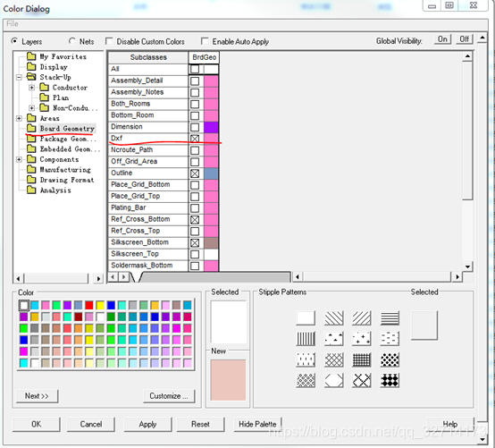The height and width of the screenshot is (448, 495).
Task: Pick the red color swatch
Action: [x=89, y=305]
